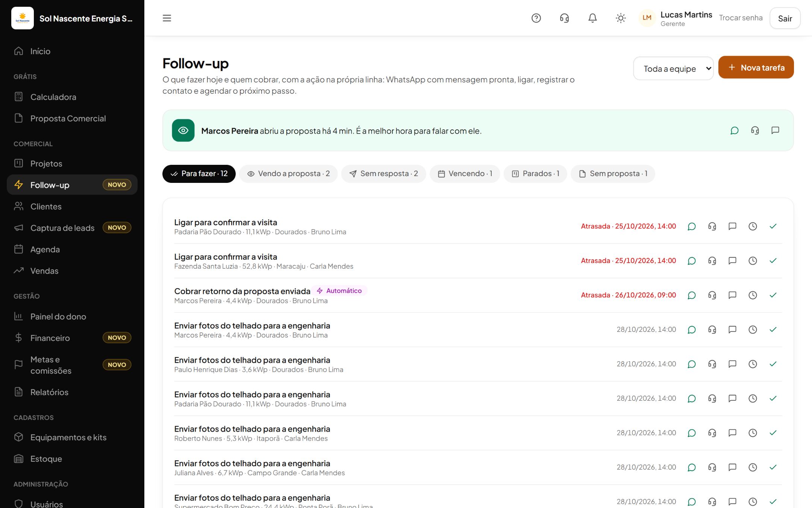Open the Parados · 1 tab
This screenshot has width=812, height=508.
535,174
